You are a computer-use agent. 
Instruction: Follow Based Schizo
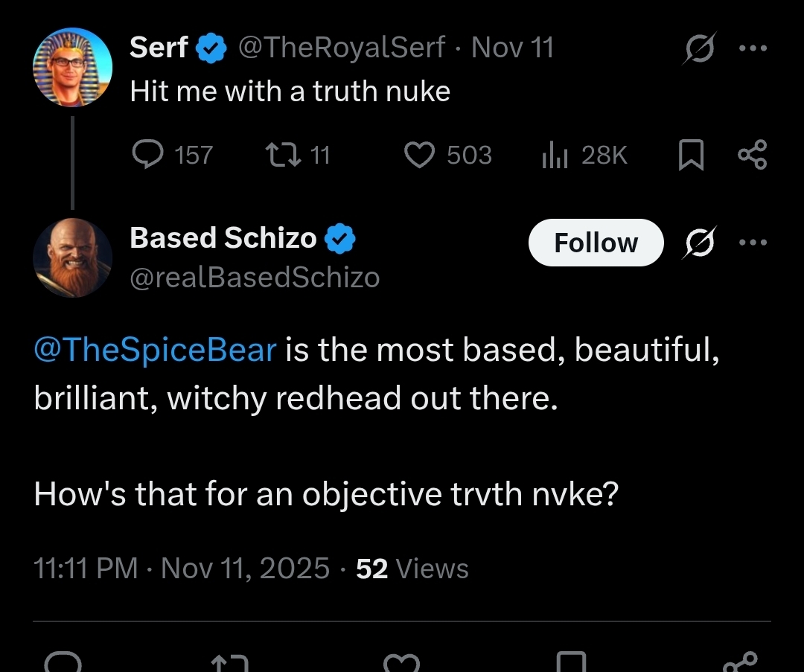pyautogui.click(x=596, y=243)
